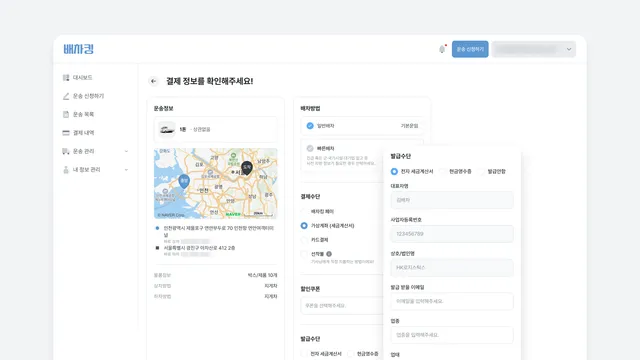640x360 pixels.
Task: Click the 인천광역시 departure address text
Action: click(x=218, y=231)
